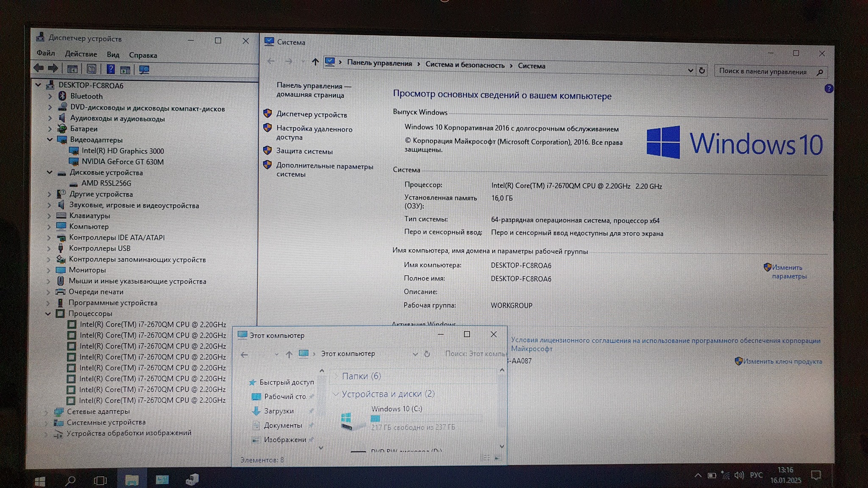Open the File Explorer icon on the taskbar
Screen dimensions: 868x488
coord(132,480)
